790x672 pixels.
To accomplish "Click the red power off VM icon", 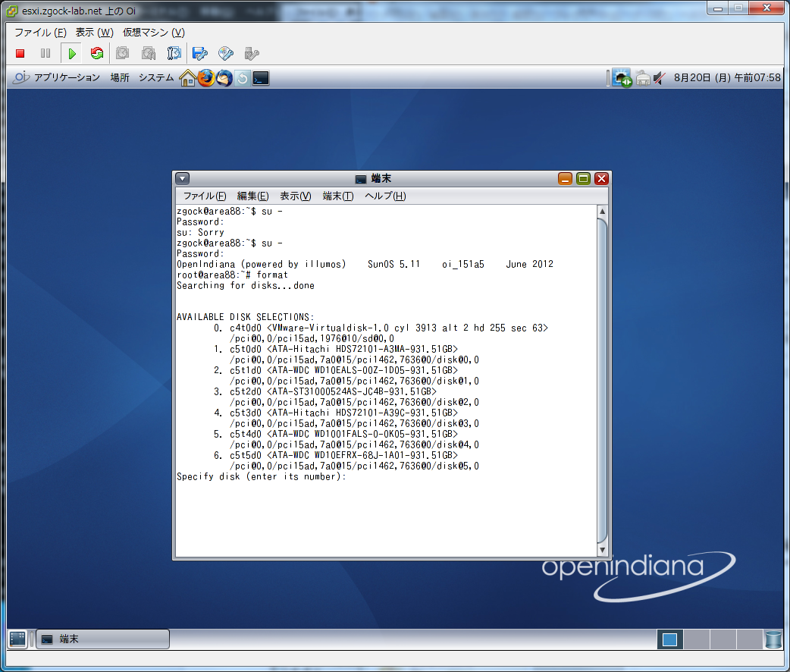I will [20, 53].
